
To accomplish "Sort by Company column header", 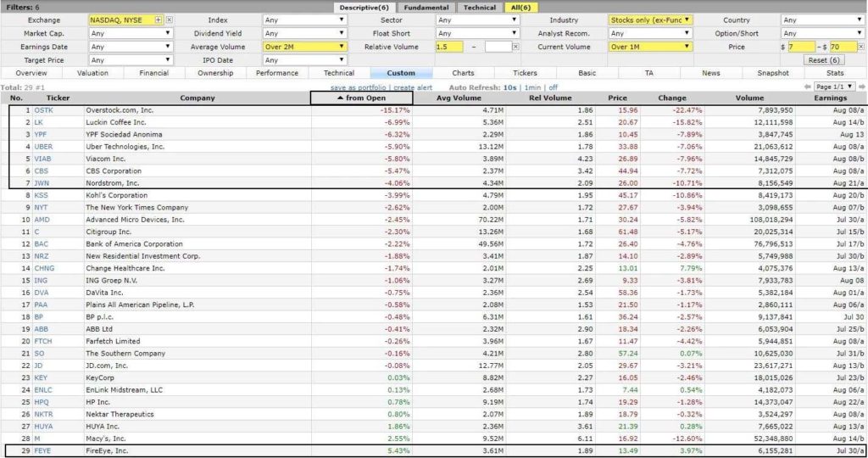I will coord(198,98).
